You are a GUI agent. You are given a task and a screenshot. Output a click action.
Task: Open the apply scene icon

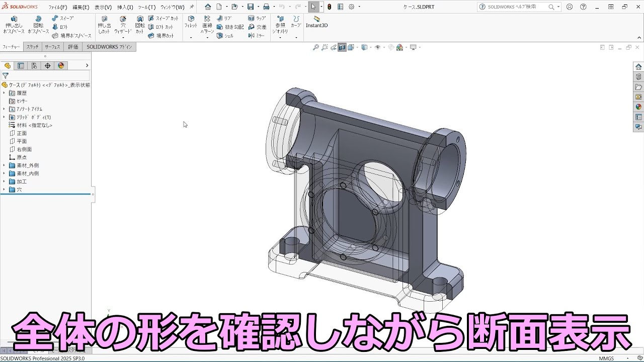pyautogui.click(x=399, y=48)
